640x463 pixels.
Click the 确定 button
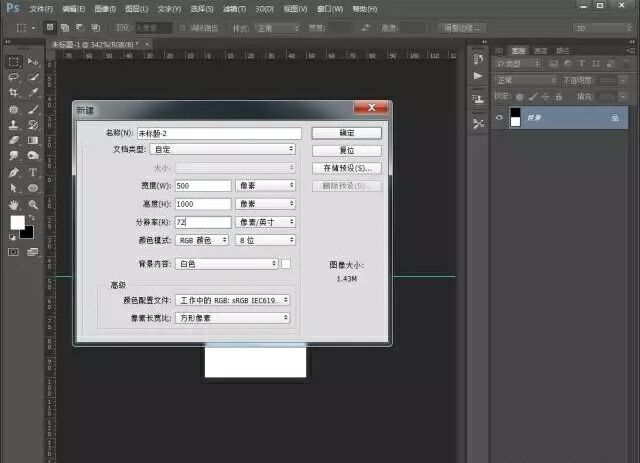tap(346, 132)
